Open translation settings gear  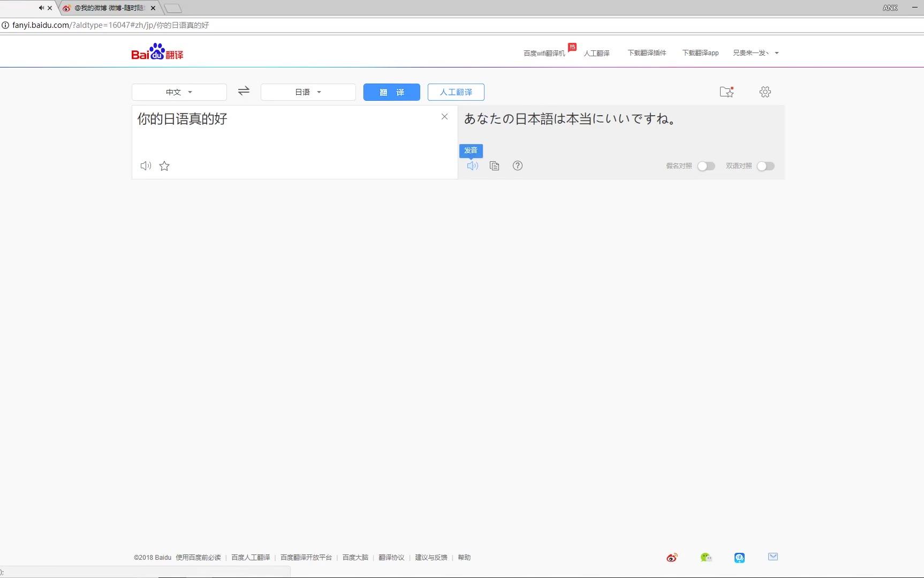[765, 92]
